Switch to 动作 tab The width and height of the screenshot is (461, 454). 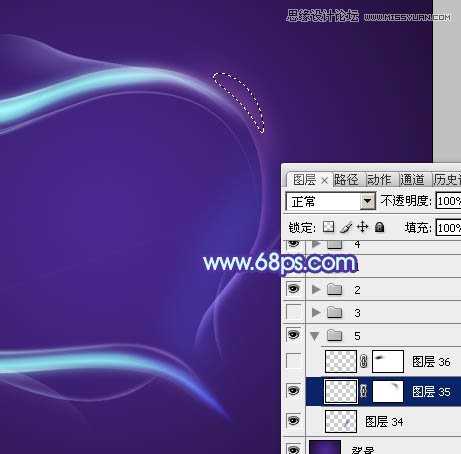pos(379,180)
